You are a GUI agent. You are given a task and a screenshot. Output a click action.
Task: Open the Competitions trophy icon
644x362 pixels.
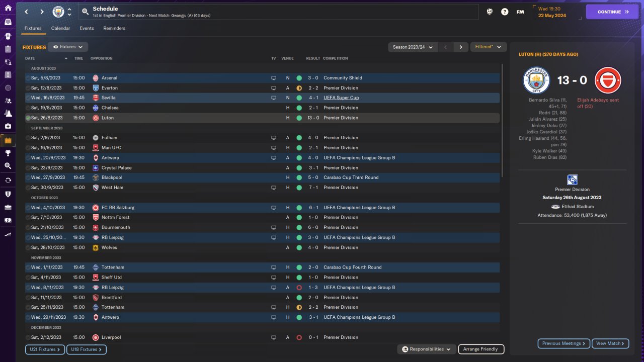pyautogui.click(x=8, y=153)
